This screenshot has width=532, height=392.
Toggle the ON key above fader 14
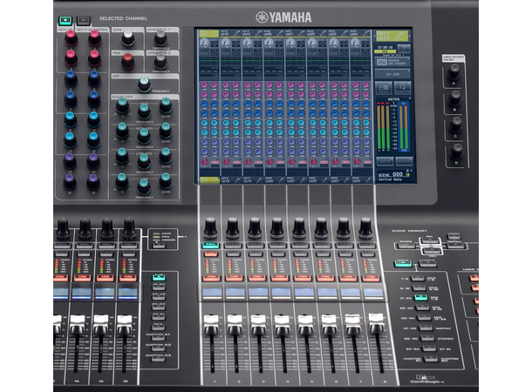pyautogui.click(x=83, y=278)
